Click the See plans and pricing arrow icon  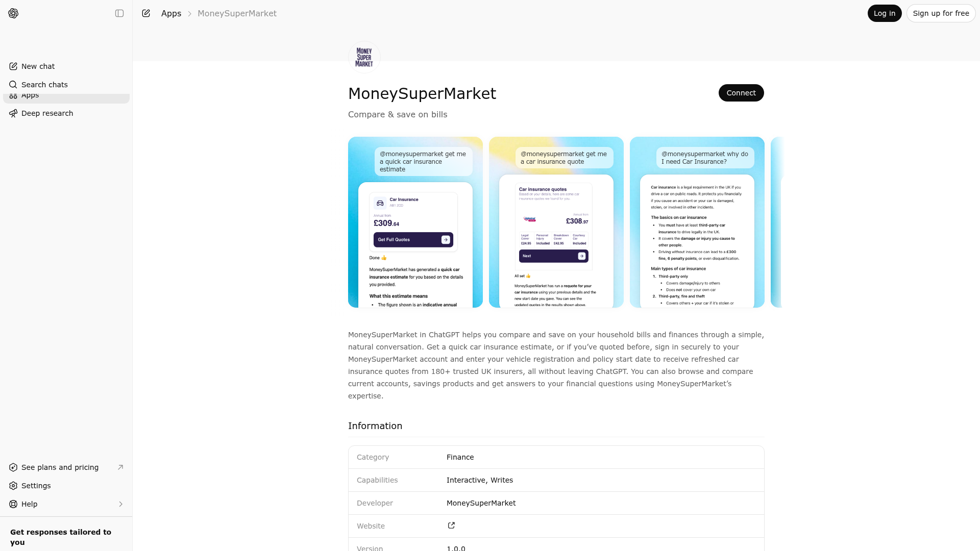point(120,467)
